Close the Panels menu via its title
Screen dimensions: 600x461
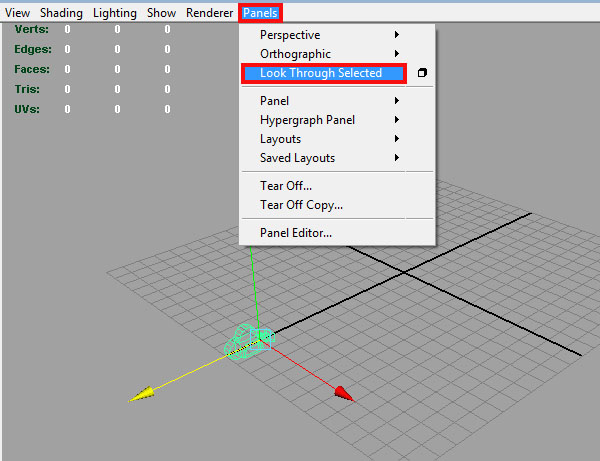pyautogui.click(x=260, y=13)
